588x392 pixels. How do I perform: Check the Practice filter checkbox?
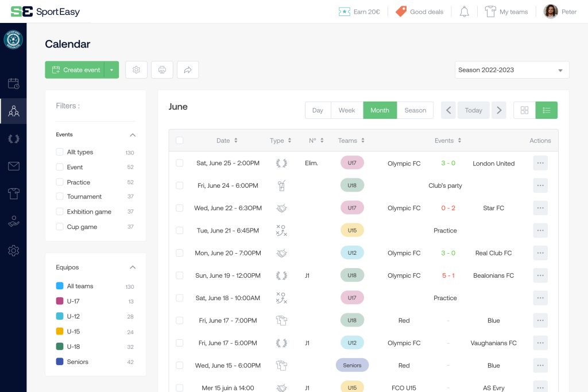60,182
